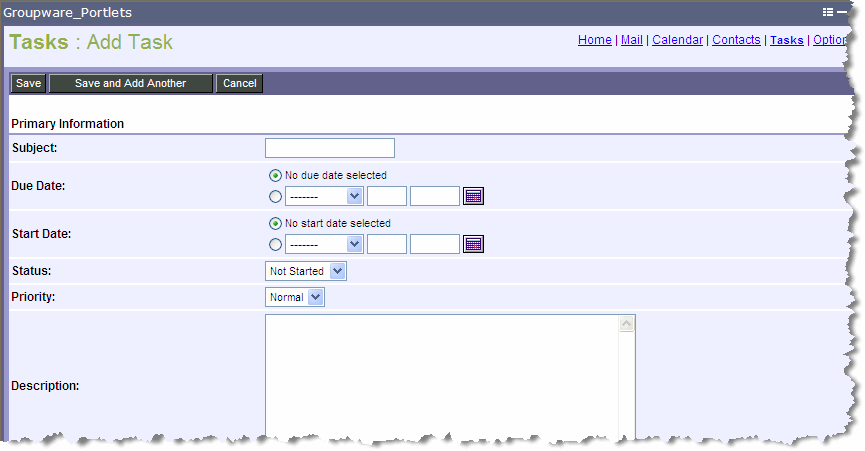
Task: Click the Save button
Action: pyautogui.click(x=28, y=83)
